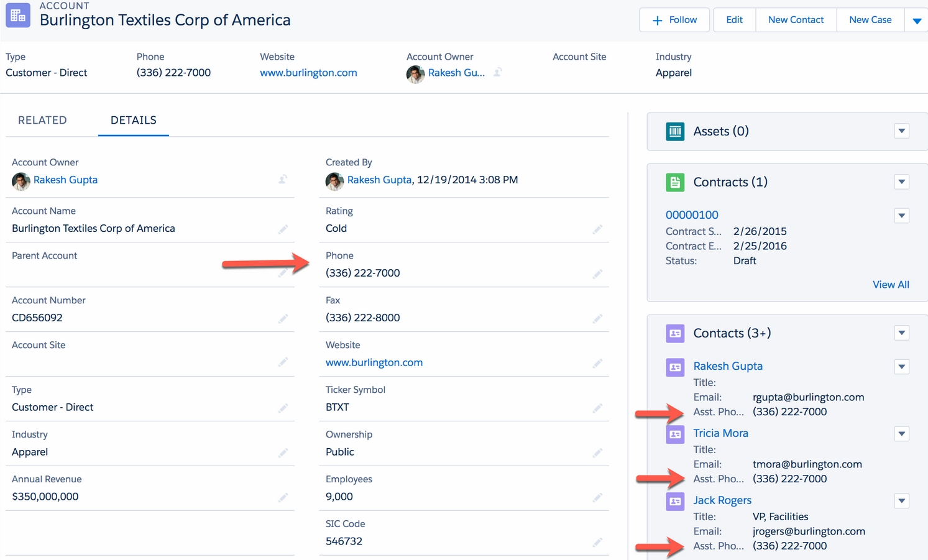
Task: Open more actions dropdown next to New Case
Action: click(916, 21)
